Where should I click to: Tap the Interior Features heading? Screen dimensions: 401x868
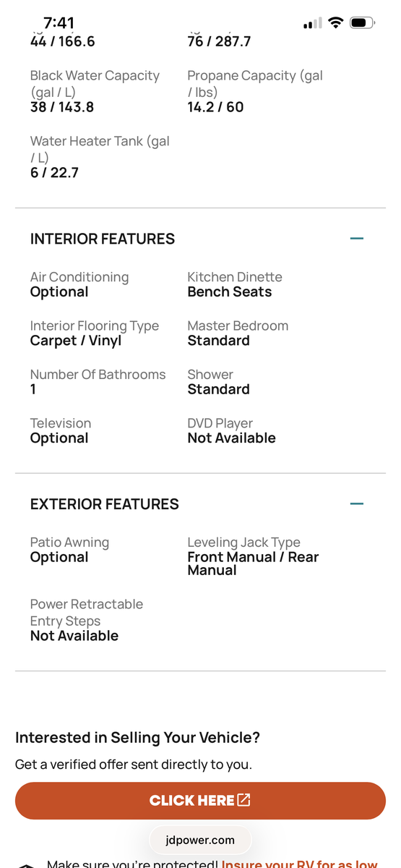pyautogui.click(x=103, y=239)
